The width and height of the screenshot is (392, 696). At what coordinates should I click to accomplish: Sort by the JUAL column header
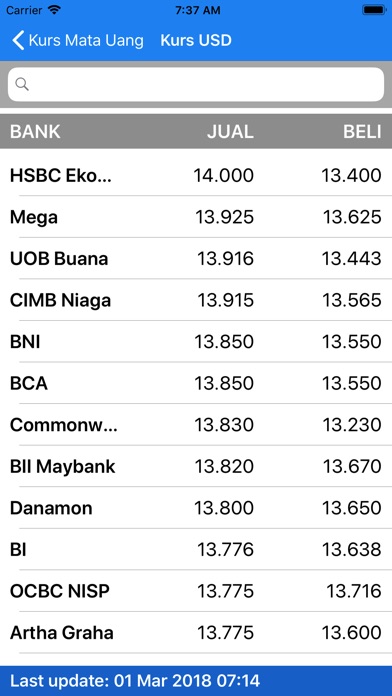click(230, 132)
